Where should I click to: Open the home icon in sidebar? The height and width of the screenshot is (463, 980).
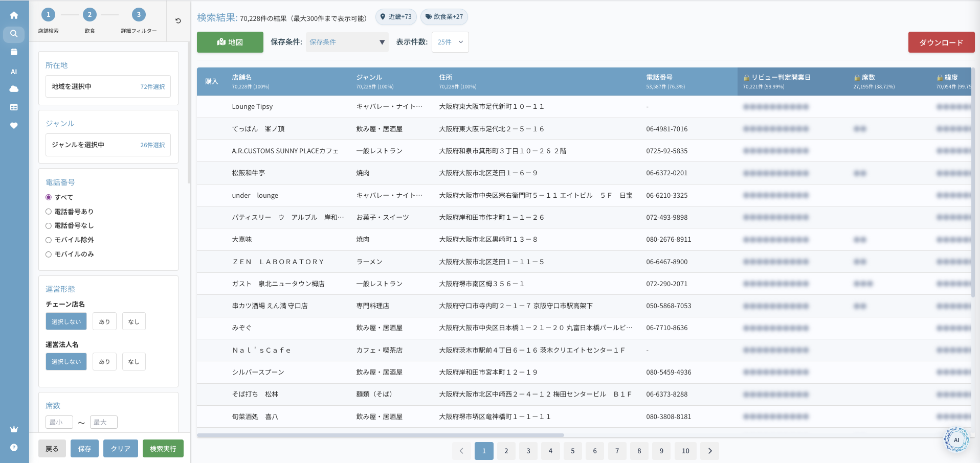[14, 15]
